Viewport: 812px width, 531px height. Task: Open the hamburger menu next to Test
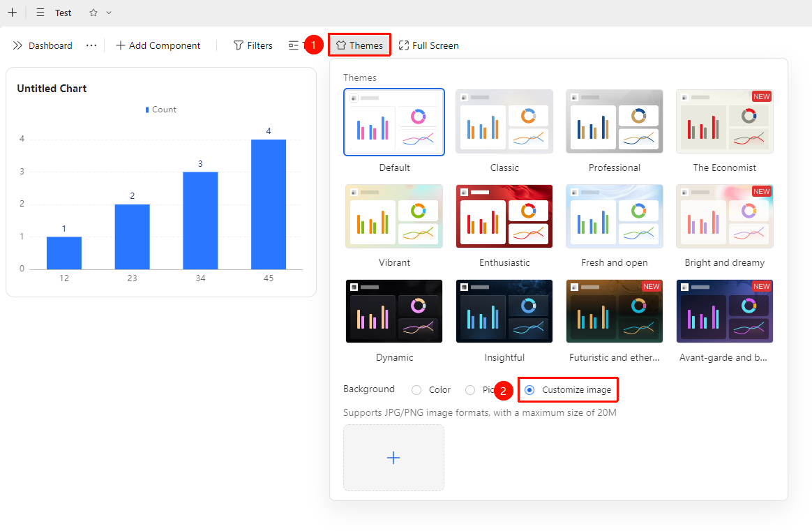(x=40, y=13)
